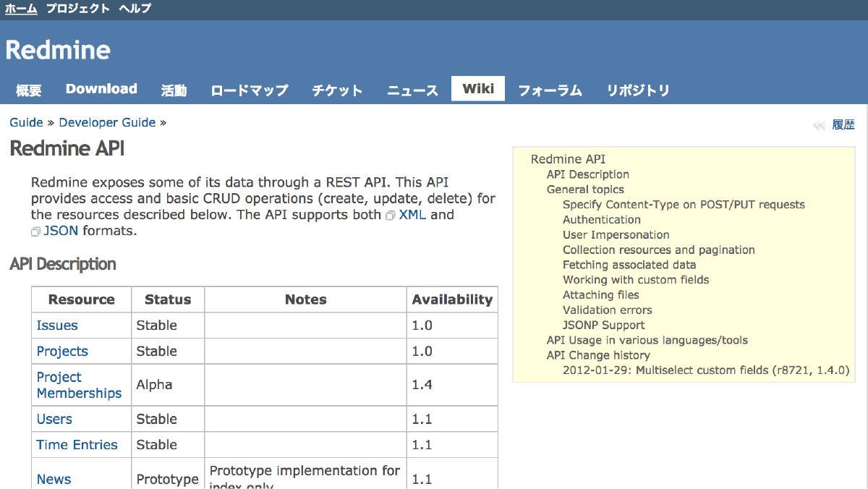Switch to the 概要 tab

pyautogui.click(x=29, y=90)
